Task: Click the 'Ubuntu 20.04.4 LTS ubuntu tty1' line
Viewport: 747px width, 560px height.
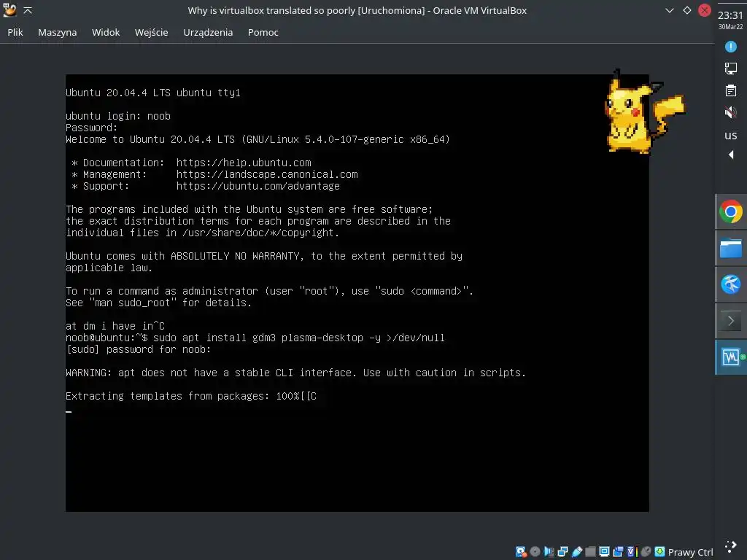Action: click(x=153, y=93)
